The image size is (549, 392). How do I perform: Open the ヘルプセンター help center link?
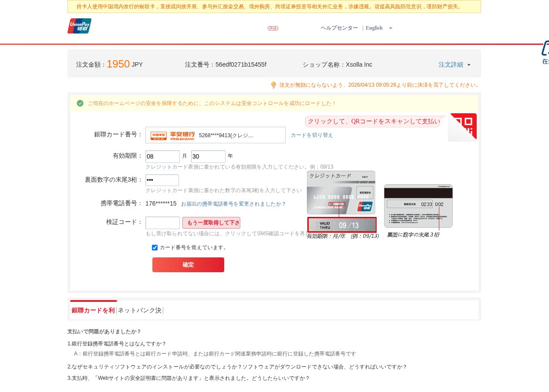click(x=339, y=28)
